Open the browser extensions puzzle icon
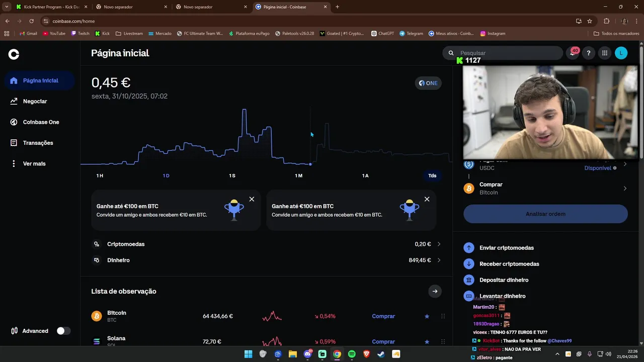Image resolution: width=644 pixels, height=362 pixels. pos(606,21)
